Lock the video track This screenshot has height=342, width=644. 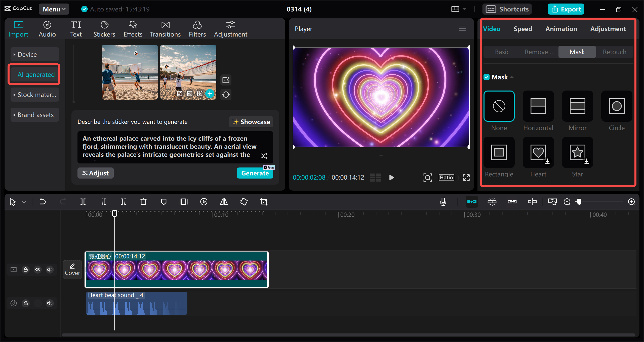pos(26,269)
